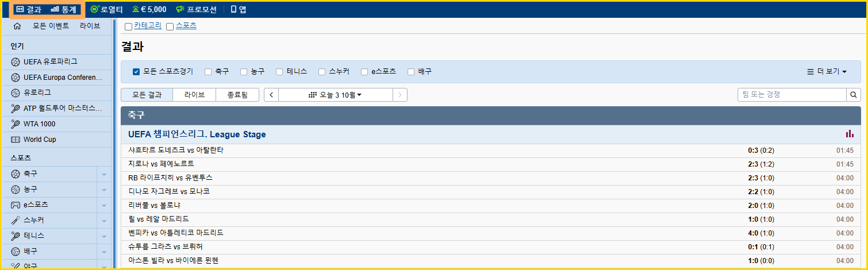Image resolution: width=868 pixels, height=270 pixels.
Task: Expand 스누커 sidebar chevron
Action: tap(104, 220)
